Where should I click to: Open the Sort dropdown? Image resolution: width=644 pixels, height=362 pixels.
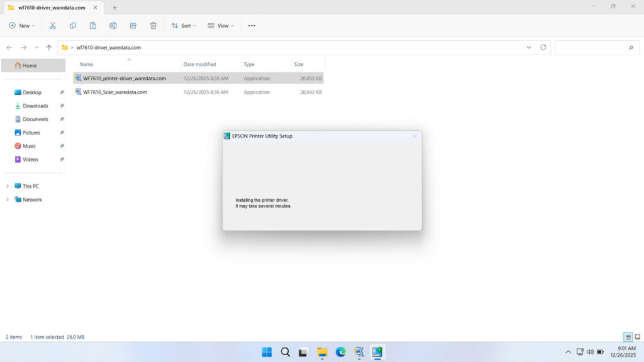(x=183, y=26)
